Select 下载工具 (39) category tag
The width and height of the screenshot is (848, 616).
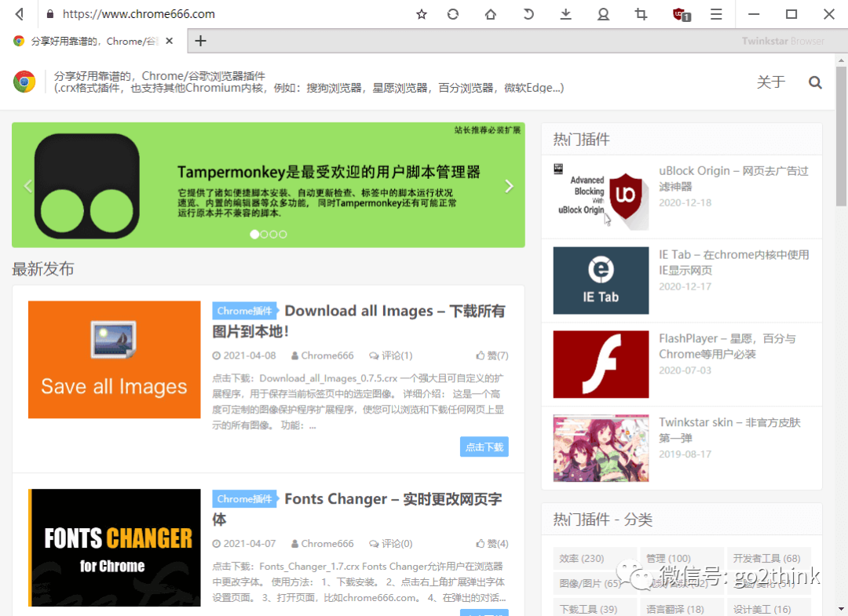point(594,608)
